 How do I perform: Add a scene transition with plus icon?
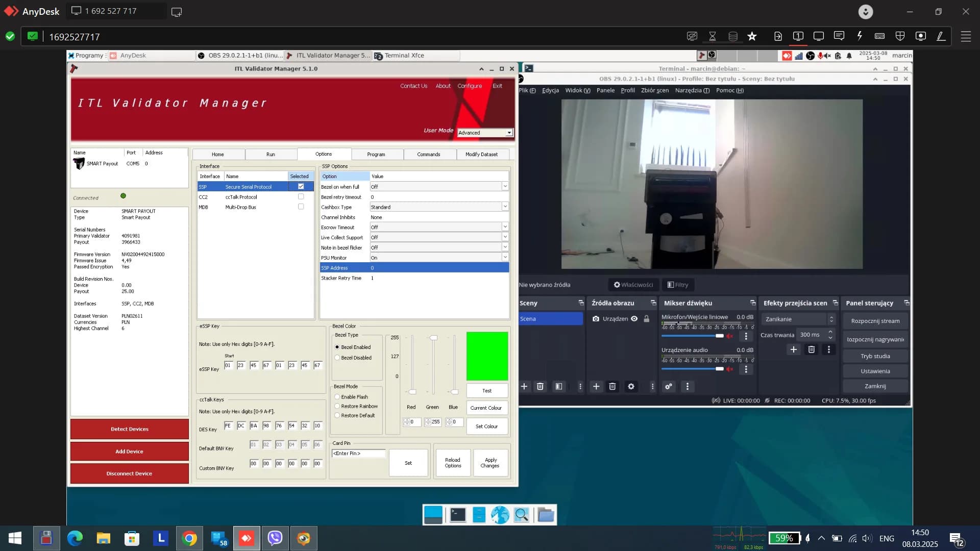coord(793,349)
